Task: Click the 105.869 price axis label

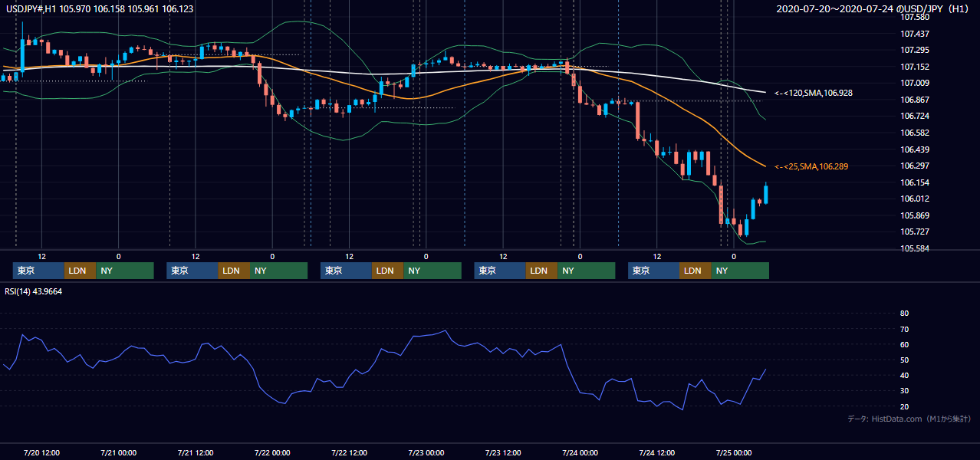Action: coord(914,215)
